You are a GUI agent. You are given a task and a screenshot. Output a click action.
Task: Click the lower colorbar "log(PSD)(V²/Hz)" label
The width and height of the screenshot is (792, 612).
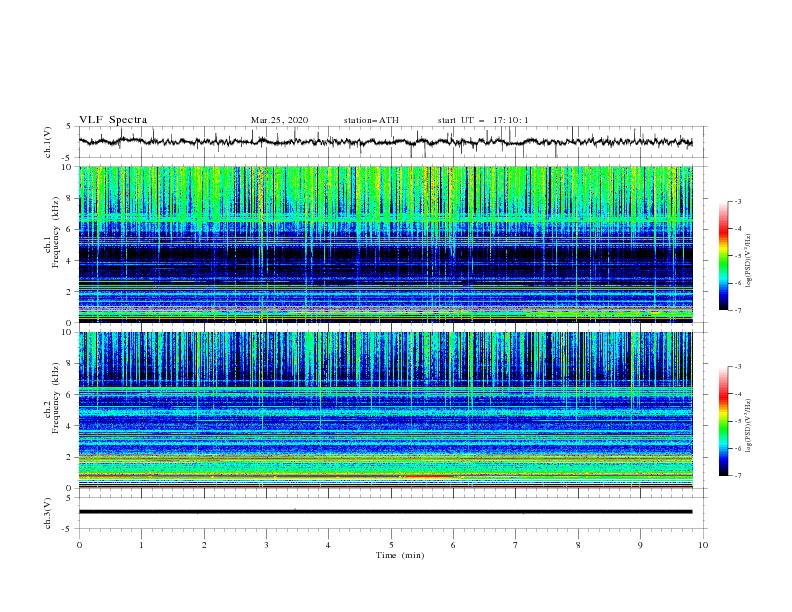click(748, 426)
